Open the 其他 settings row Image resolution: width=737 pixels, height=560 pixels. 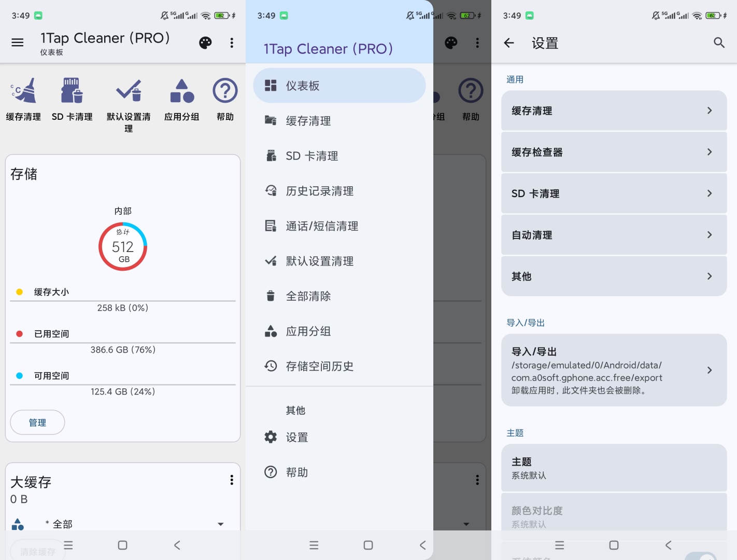point(614,276)
